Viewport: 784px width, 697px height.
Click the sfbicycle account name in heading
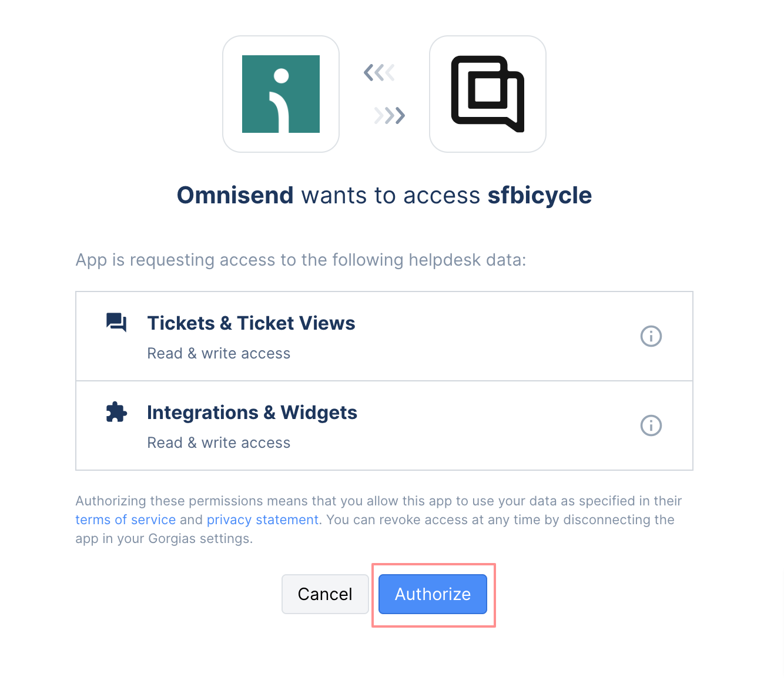(x=540, y=195)
